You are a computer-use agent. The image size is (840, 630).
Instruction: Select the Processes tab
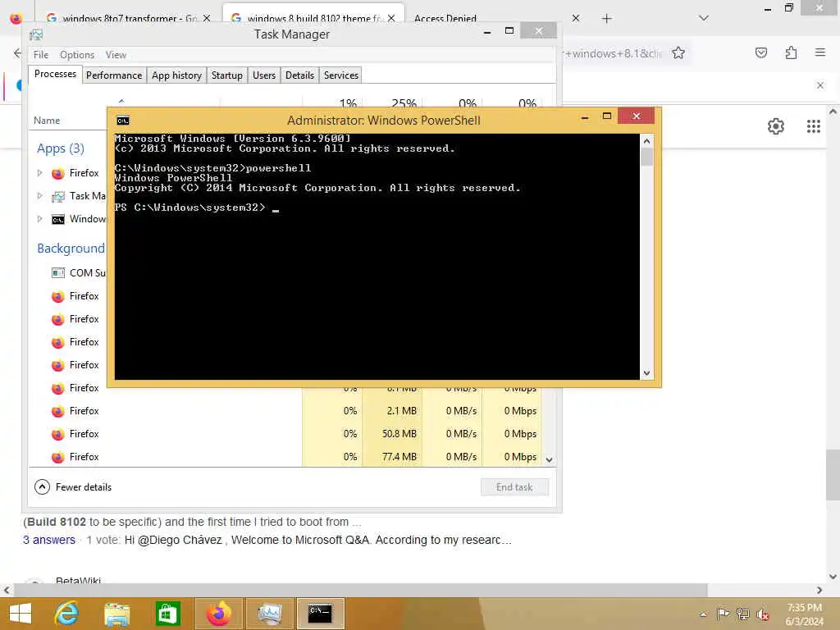click(55, 74)
